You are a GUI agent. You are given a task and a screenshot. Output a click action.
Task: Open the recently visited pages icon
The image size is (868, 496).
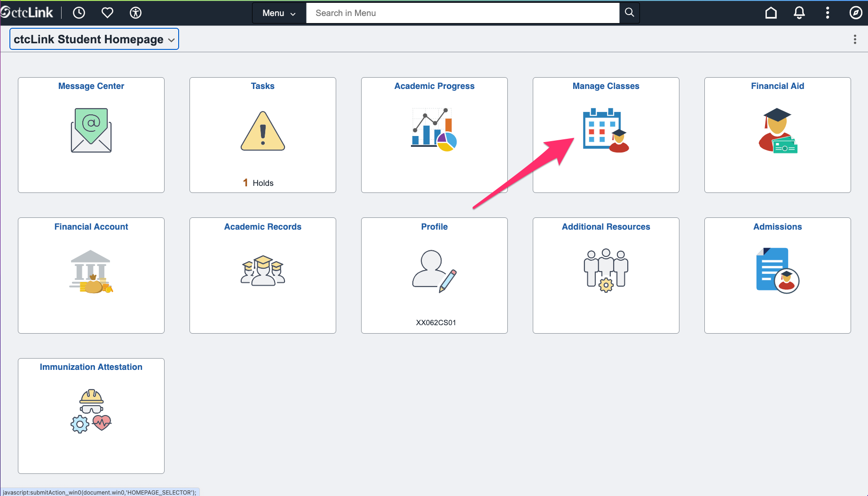tap(79, 13)
